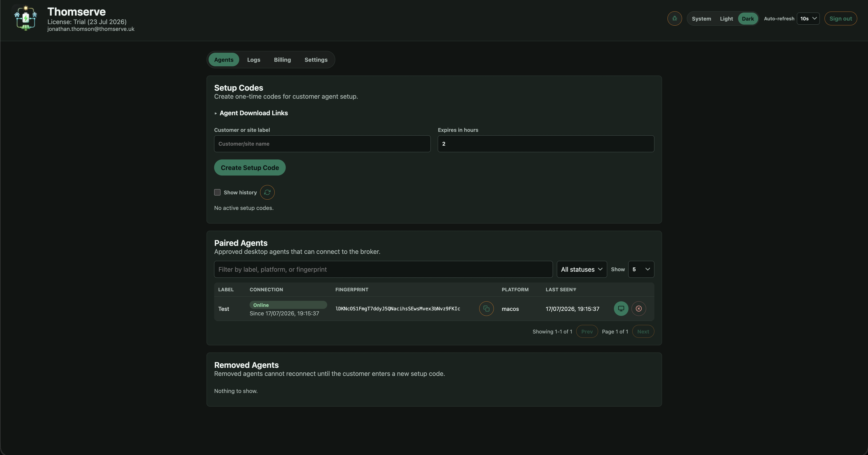
Task: Expand Agent Download Links section
Action: pyautogui.click(x=251, y=113)
